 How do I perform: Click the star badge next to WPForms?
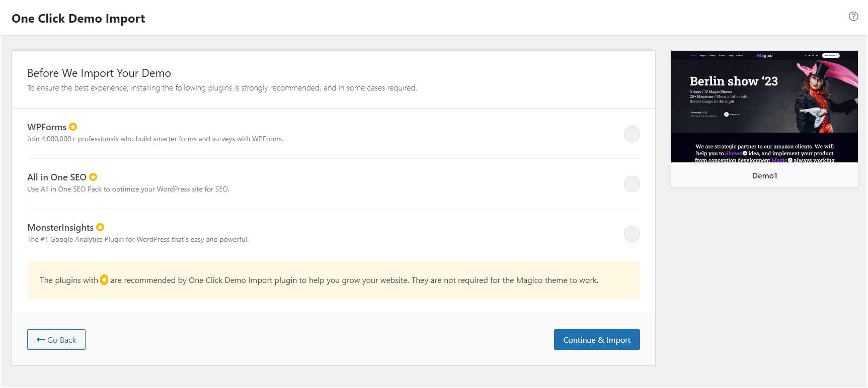click(x=73, y=127)
